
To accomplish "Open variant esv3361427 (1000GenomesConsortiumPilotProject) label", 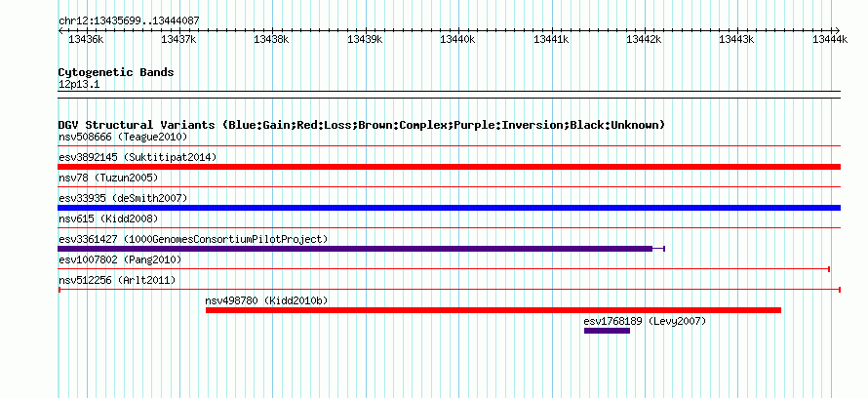I will [193, 239].
